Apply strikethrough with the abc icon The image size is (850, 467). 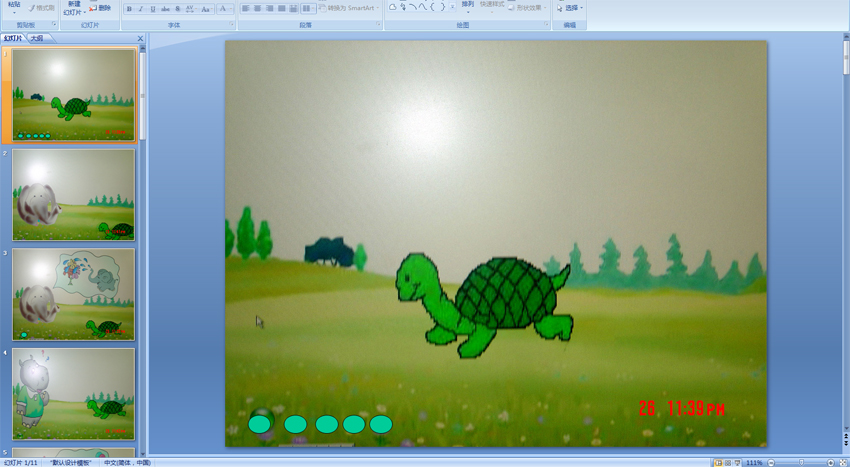click(165, 9)
